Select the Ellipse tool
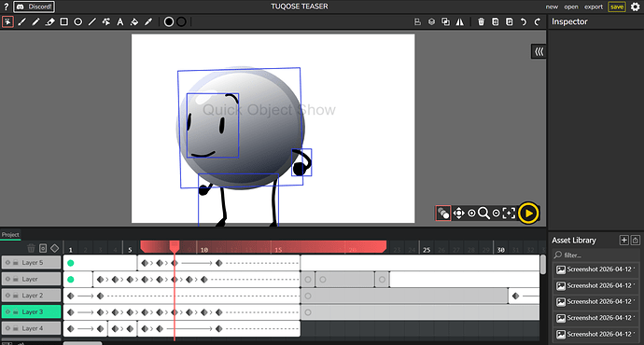This screenshot has height=345, width=644. [78, 21]
